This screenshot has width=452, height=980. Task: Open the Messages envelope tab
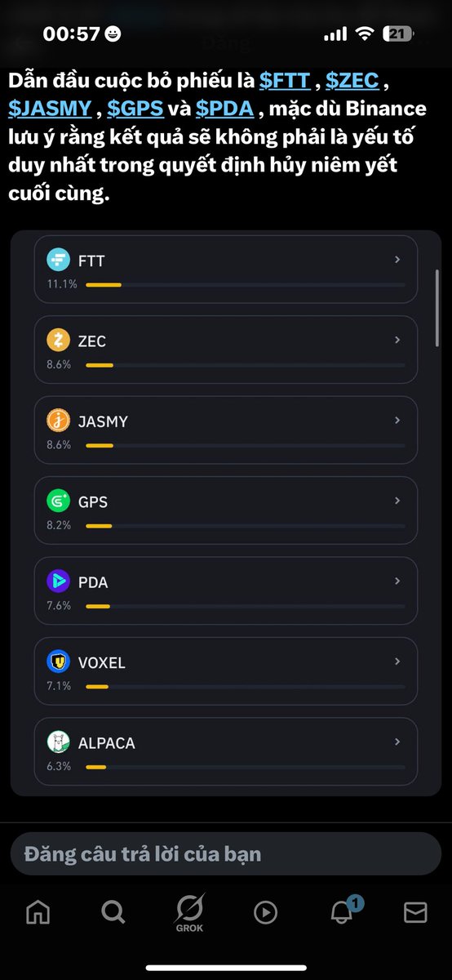[415, 912]
